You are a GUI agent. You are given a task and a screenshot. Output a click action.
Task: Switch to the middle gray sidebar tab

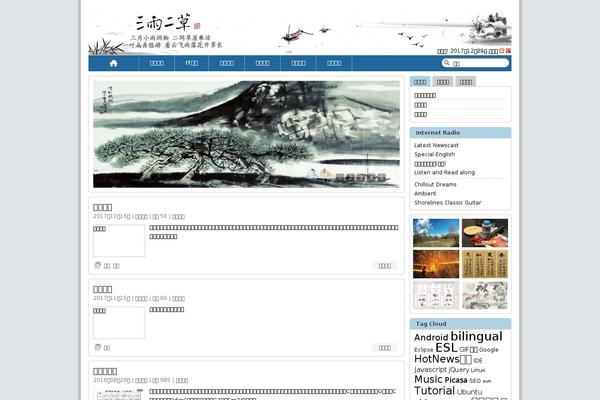point(443,82)
